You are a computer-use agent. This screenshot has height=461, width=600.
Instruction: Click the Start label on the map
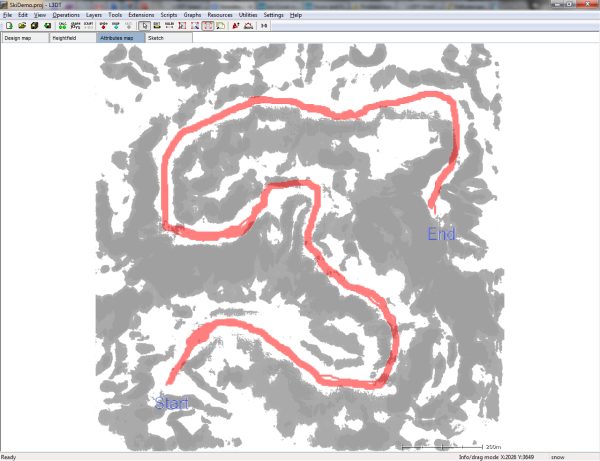tap(172, 403)
